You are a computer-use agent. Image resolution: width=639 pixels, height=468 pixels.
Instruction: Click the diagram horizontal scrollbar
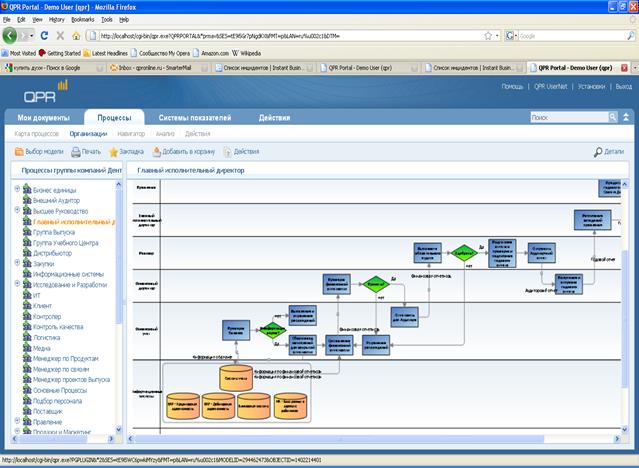(339, 439)
